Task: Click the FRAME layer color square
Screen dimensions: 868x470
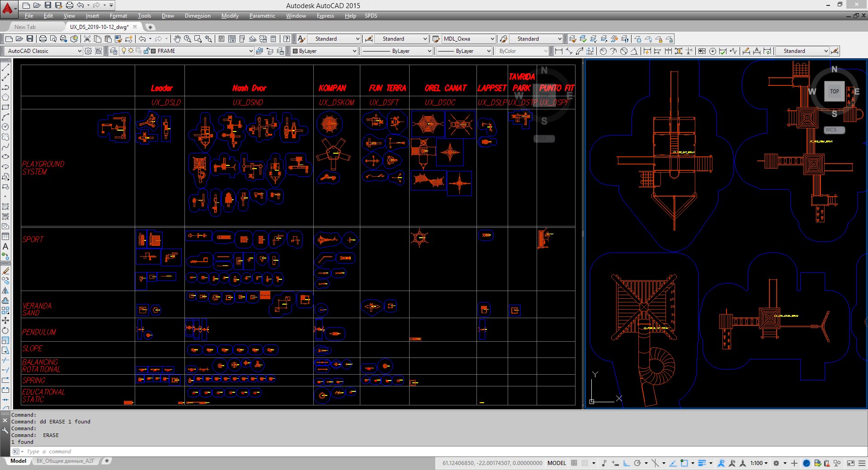Action: pyautogui.click(x=154, y=51)
